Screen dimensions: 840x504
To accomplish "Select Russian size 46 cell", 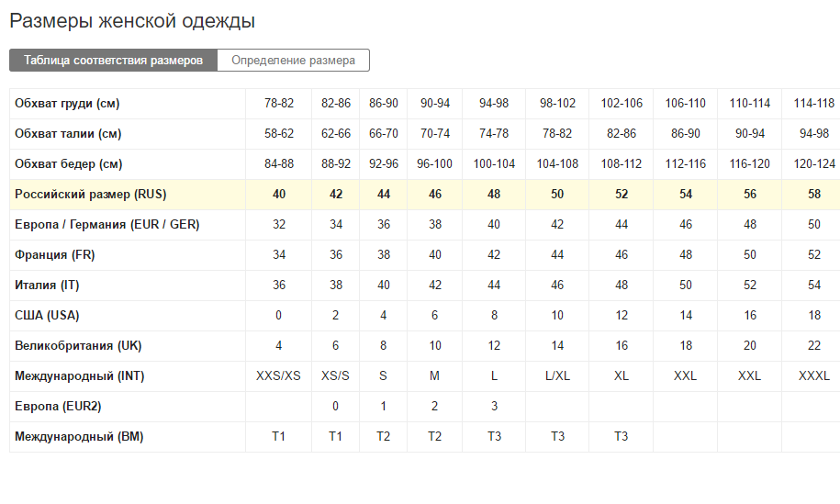I will point(434,195).
